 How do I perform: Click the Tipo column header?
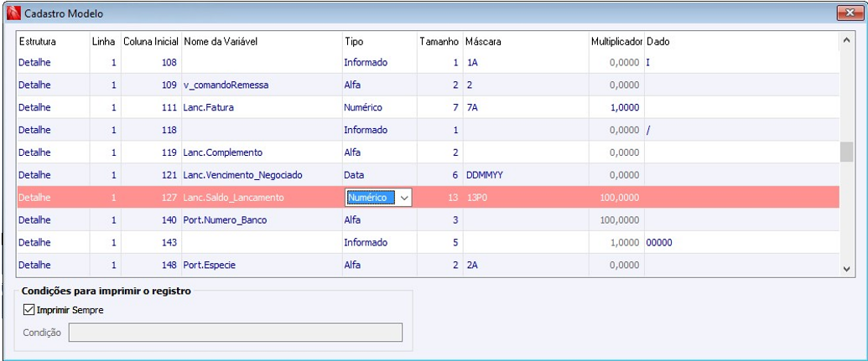[354, 42]
